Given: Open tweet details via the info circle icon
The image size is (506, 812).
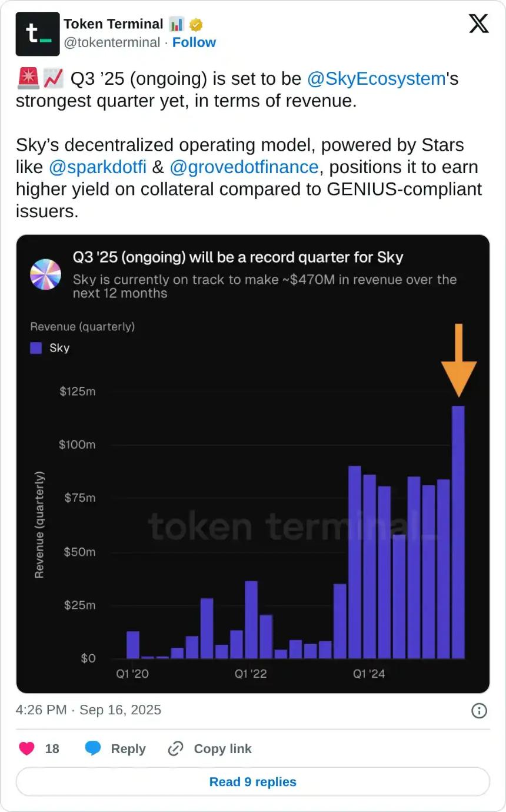Looking at the screenshot, I should click(x=479, y=710).
